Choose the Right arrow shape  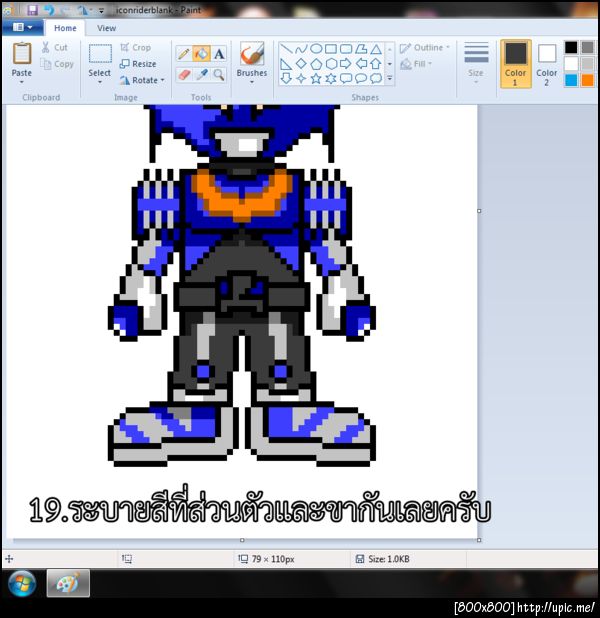[x=346, y=64]
